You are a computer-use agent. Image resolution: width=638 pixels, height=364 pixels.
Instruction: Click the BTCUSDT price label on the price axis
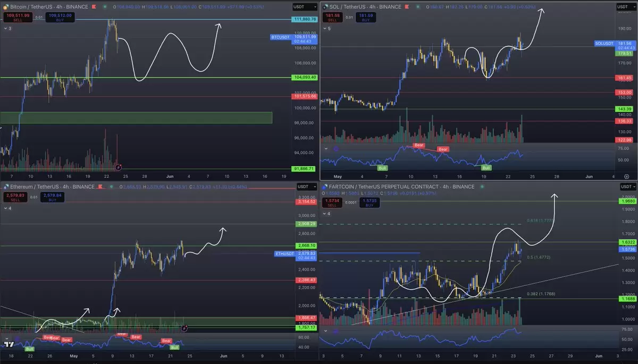[x=281, y=37]
